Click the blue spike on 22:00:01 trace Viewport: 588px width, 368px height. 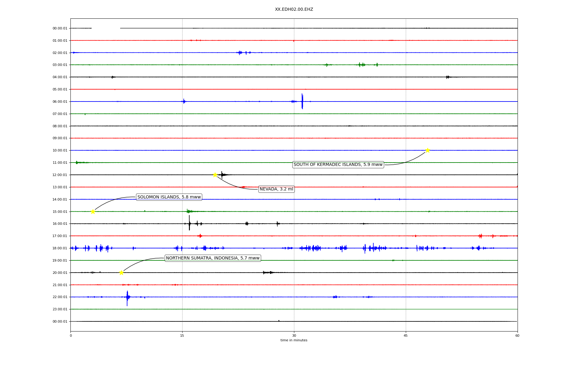(x=127, y=297)
